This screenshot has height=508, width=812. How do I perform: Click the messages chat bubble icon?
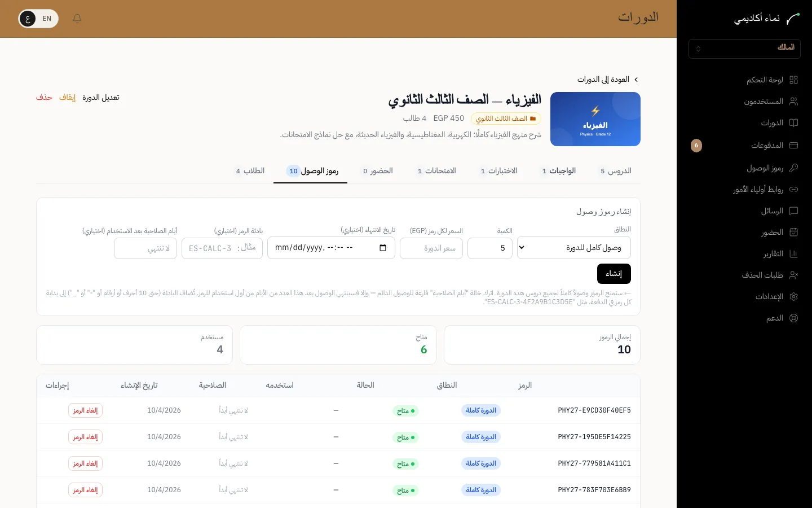click(793, 211)
